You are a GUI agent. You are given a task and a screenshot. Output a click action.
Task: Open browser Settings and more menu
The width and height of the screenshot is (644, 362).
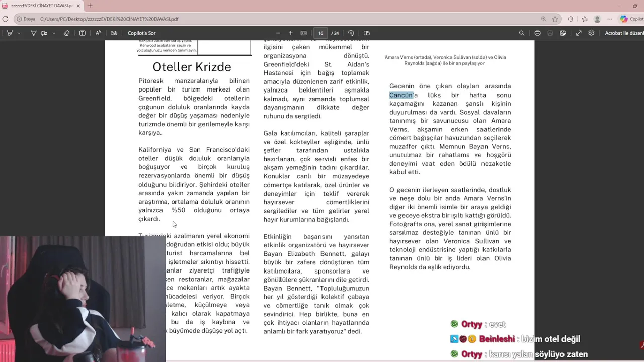(x=610, y=19)
